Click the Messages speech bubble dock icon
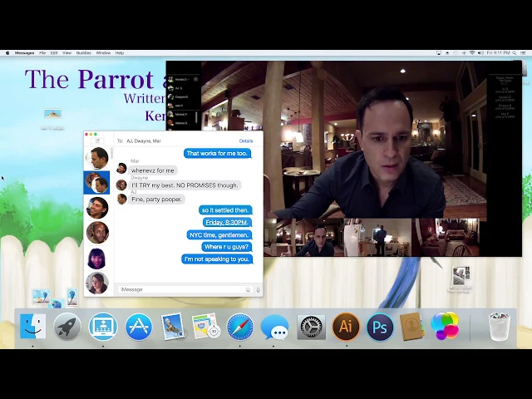 tap(274, 327)
